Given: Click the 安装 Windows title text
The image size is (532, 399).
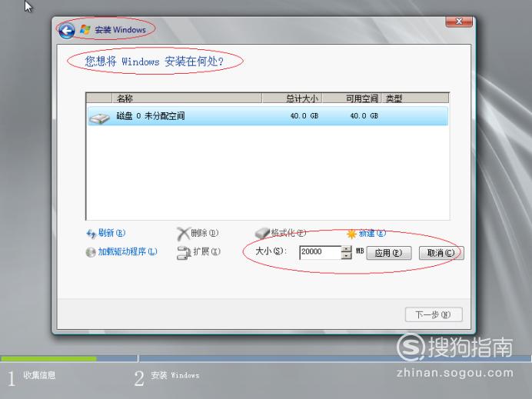Looking at the screenshot, I should pos(120,30).
